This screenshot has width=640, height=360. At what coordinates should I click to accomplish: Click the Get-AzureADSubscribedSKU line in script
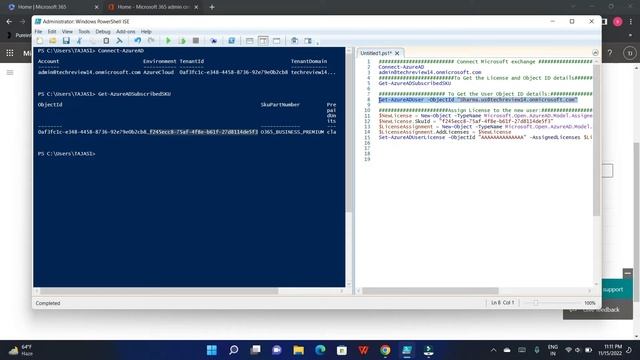point(415,83)
